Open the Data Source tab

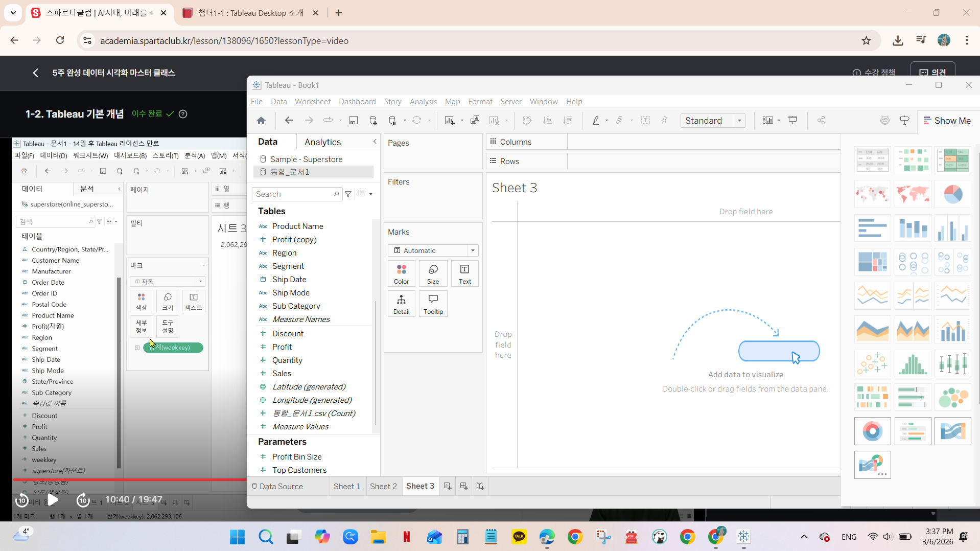[x=277, y=486]
